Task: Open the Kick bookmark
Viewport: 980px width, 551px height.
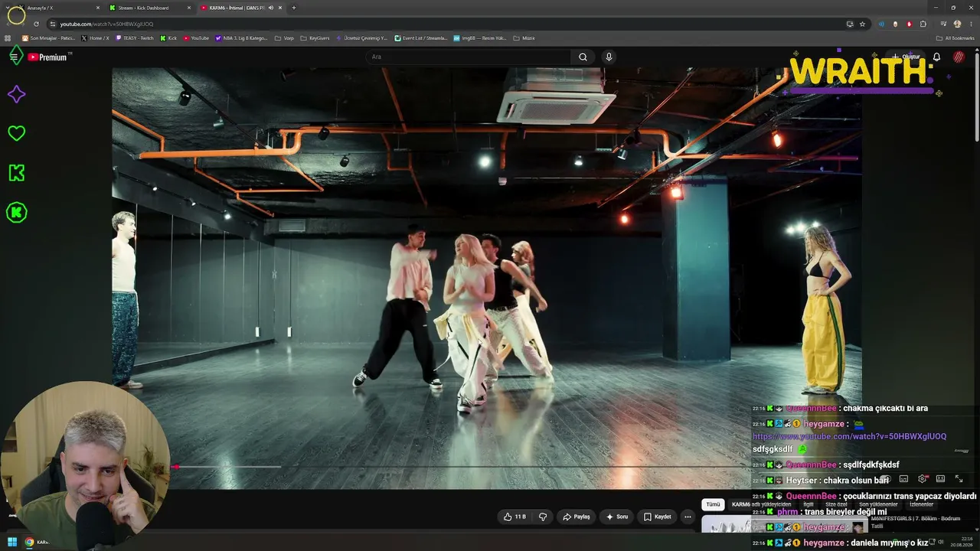Action: click(168, 37)
